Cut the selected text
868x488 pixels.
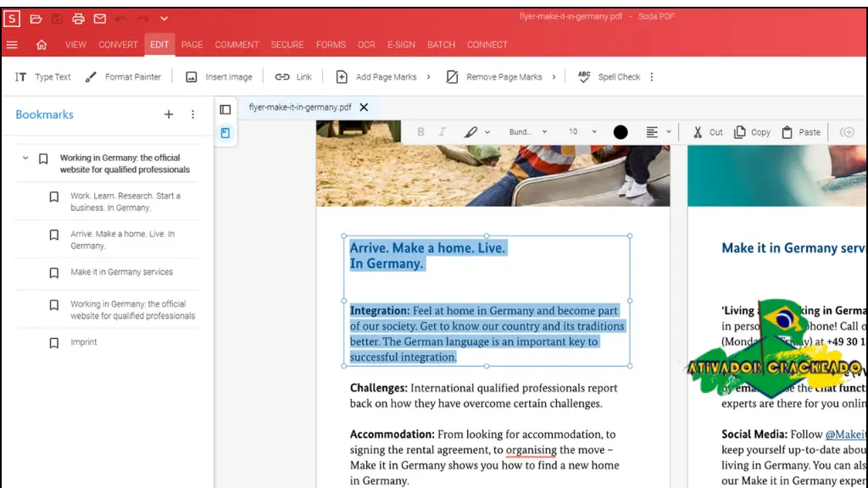(x=708, y=132)
